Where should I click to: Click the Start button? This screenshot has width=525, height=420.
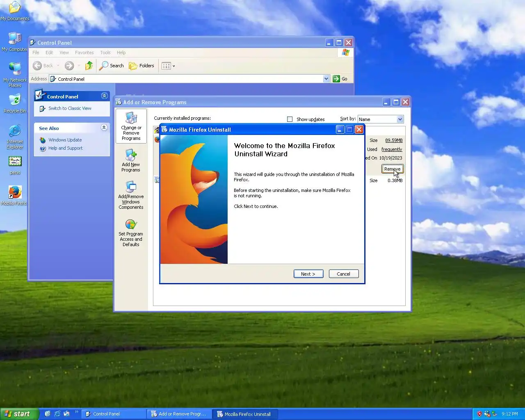pyautogui.click(x=19, y=414)
